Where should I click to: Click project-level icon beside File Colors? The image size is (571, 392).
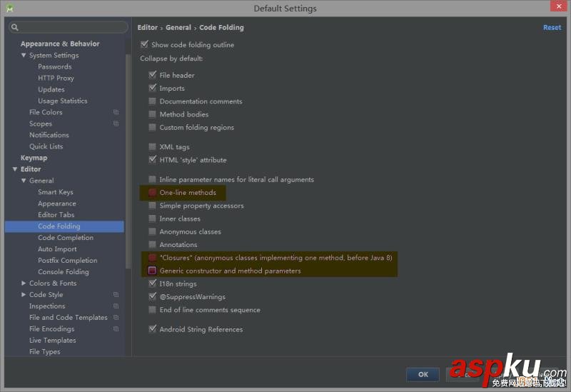click(116, 112)
